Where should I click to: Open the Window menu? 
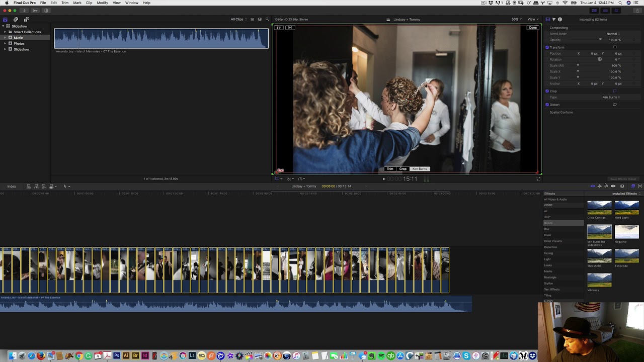tap(132, 3)
